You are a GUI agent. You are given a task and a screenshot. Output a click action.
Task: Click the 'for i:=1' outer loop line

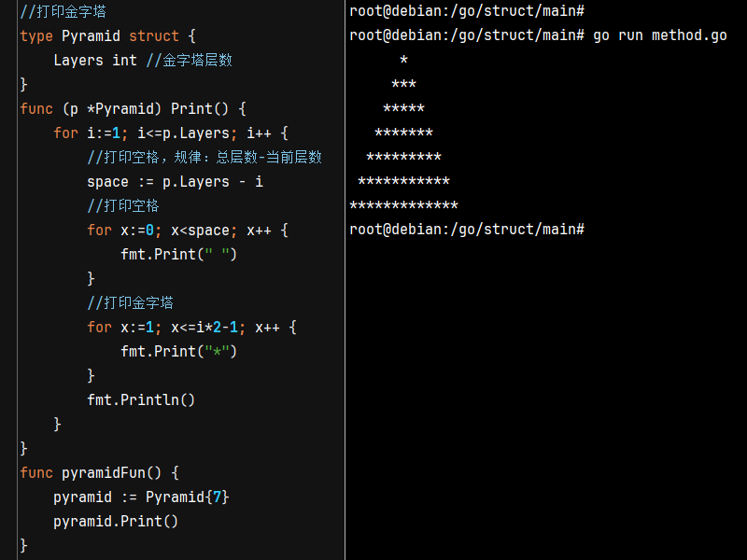click(x=171, y=133)
